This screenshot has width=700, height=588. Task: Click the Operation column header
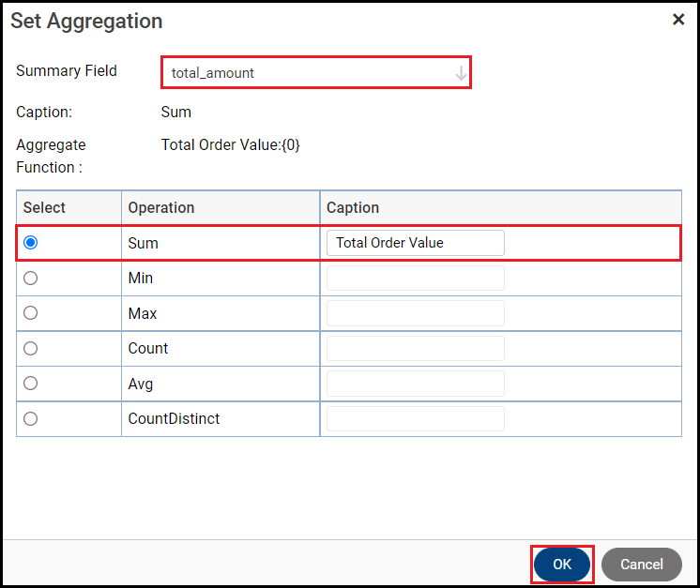161,207
